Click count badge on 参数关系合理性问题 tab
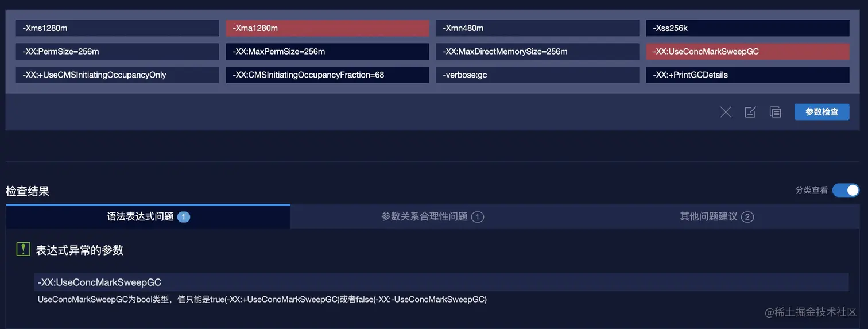 tap(478, 217)
